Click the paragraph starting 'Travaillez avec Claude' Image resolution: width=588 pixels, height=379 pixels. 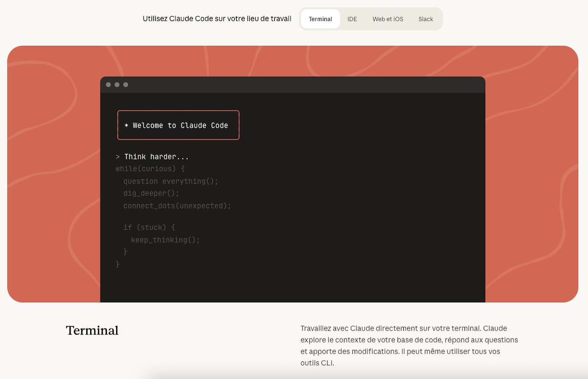(409, 346)
